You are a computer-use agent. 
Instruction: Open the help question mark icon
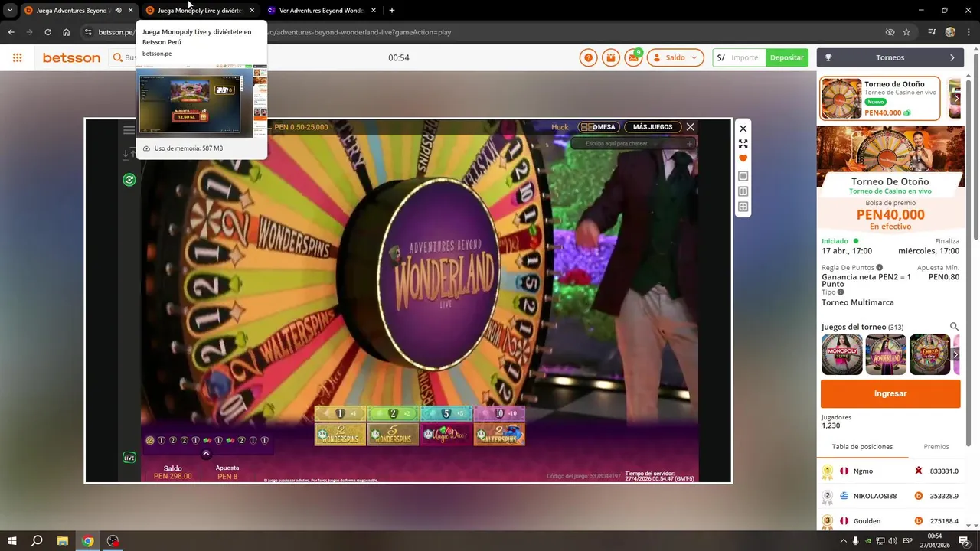(x=588, y=57)
